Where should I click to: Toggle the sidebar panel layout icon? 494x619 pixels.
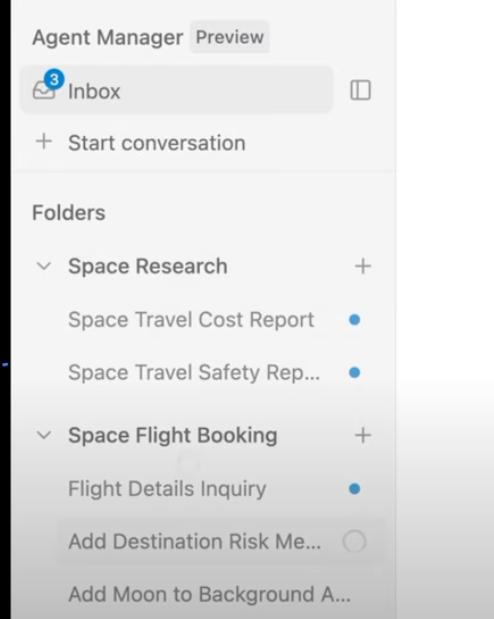click(361, 90)
